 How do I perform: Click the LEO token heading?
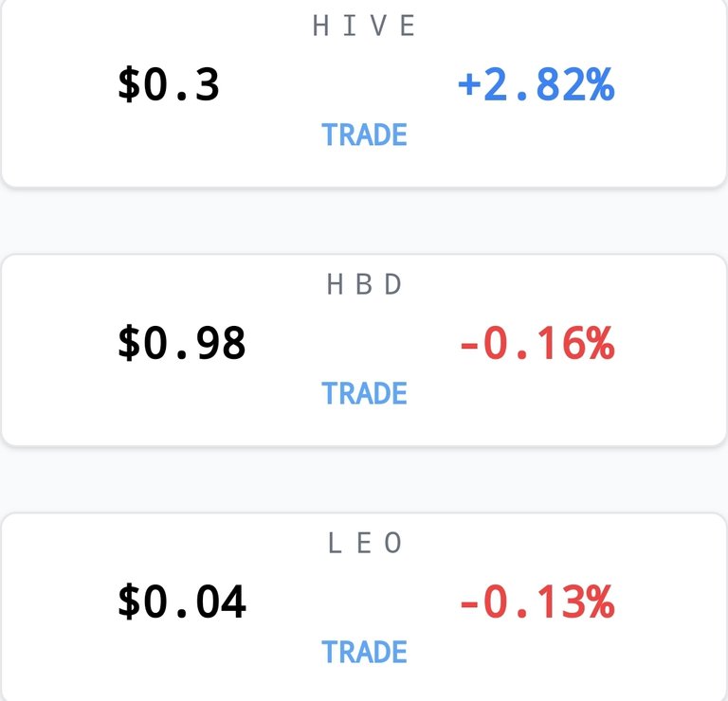click(x=364, y=543)
